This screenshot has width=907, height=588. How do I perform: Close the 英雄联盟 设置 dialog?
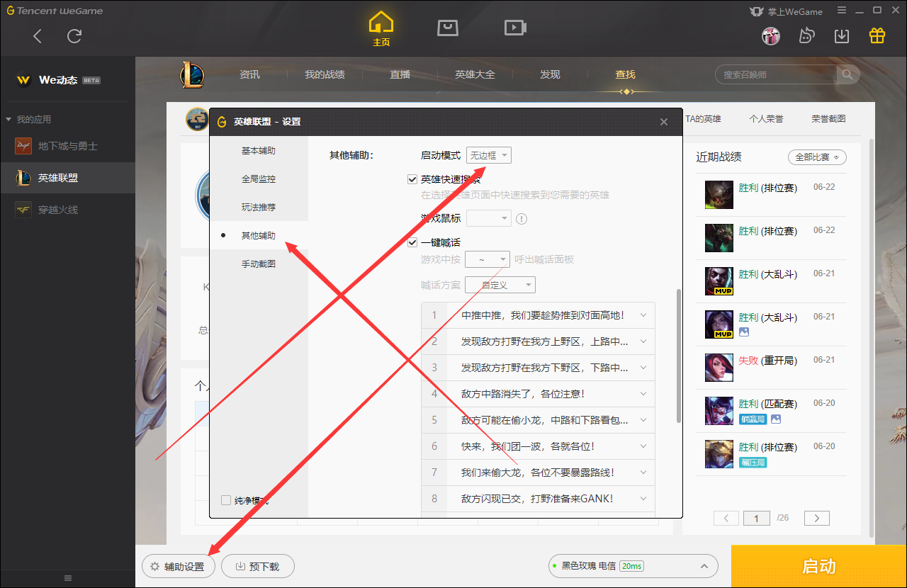(664, 122)
